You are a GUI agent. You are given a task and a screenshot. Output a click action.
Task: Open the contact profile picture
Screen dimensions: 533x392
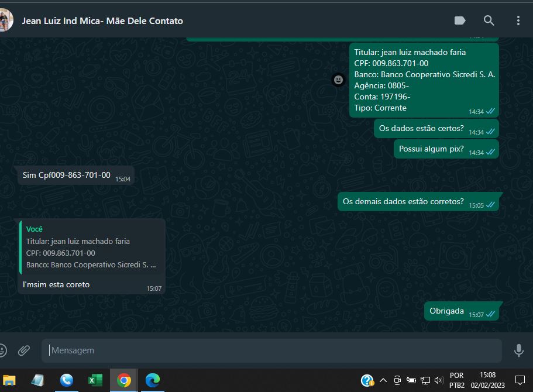(x=5, y=20)
